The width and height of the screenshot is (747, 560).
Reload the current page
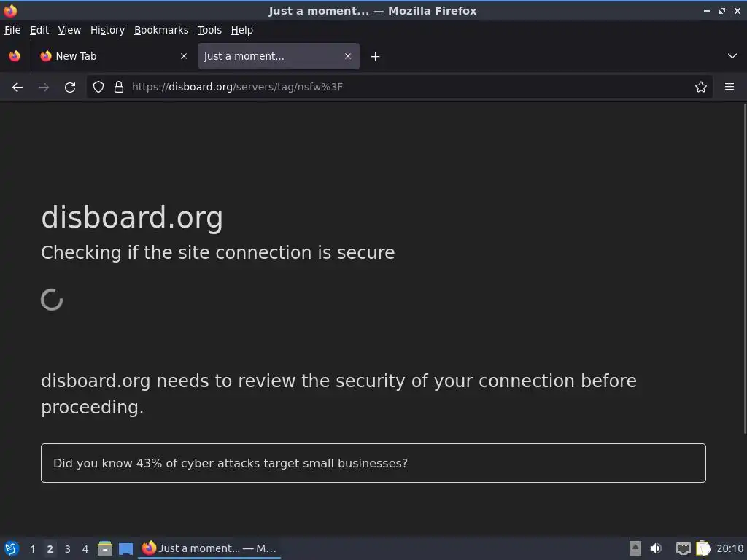coord(70,87)
